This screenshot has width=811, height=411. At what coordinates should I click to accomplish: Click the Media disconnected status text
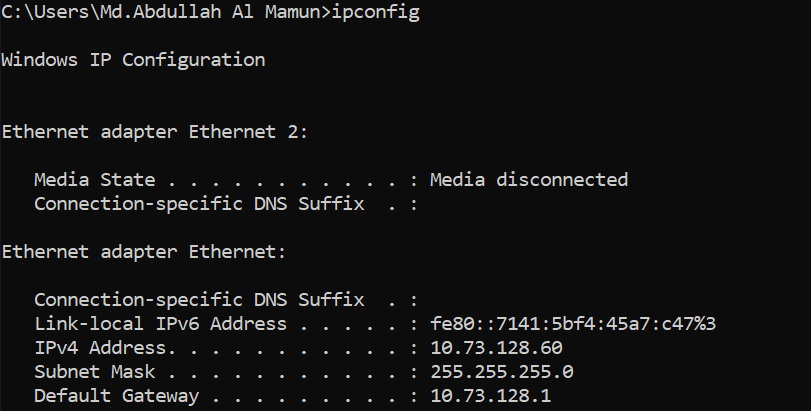click(x=529, y=179)
